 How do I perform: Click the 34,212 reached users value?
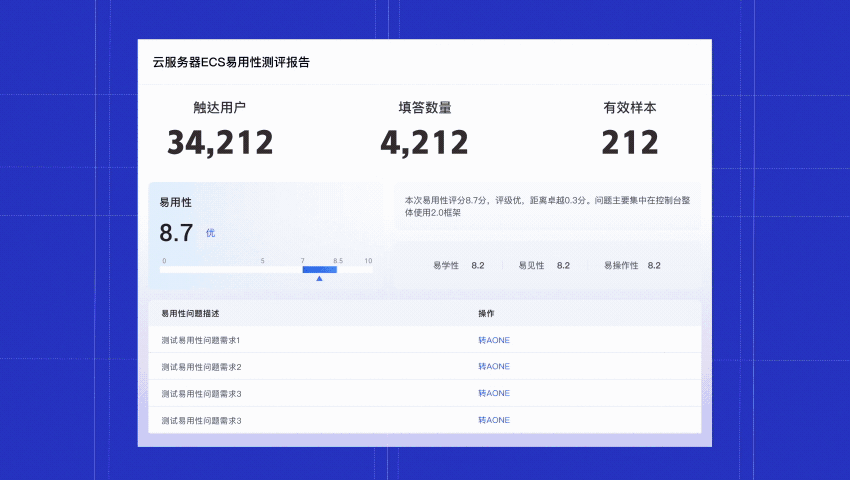[220, 142]
